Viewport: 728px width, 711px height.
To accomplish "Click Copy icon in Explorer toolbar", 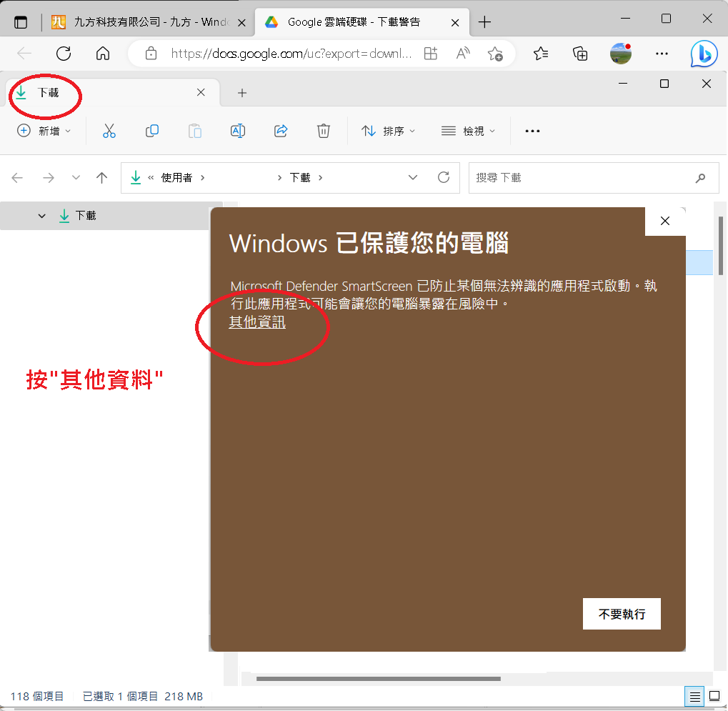I will [152, 131].
